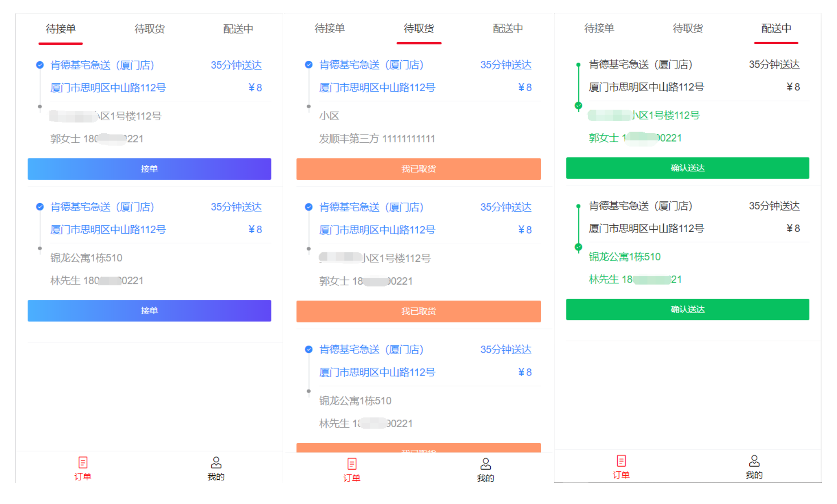Confirm delivery for 林先生 with 确认送达
837x504 pixels.
pos(687,310)
